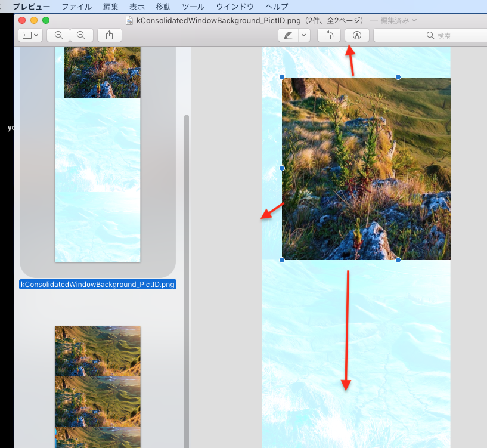The image size is (487, 448).
Task: Select the first page thumbnail with blue background
Action: click(98, 154)
